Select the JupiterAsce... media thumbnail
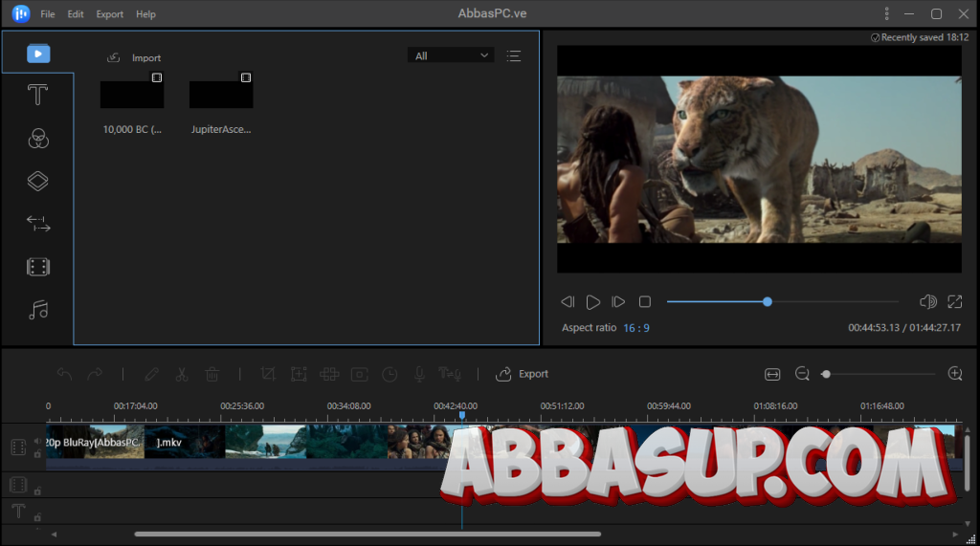This screenshot has width=980, height=546. coord(221,94)
